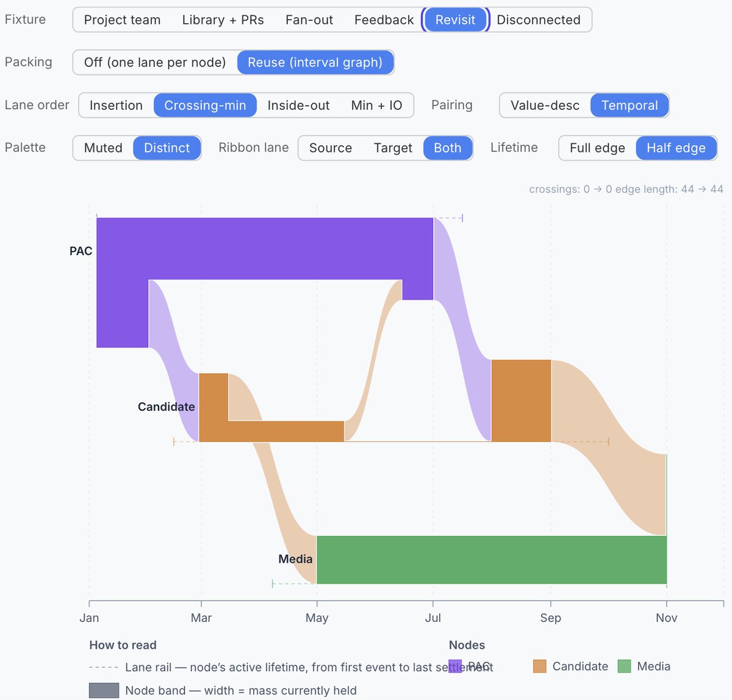Click the gray Node band legend swatch
The height and width of the screenshot is (700, 732).
tap(104, 690)
